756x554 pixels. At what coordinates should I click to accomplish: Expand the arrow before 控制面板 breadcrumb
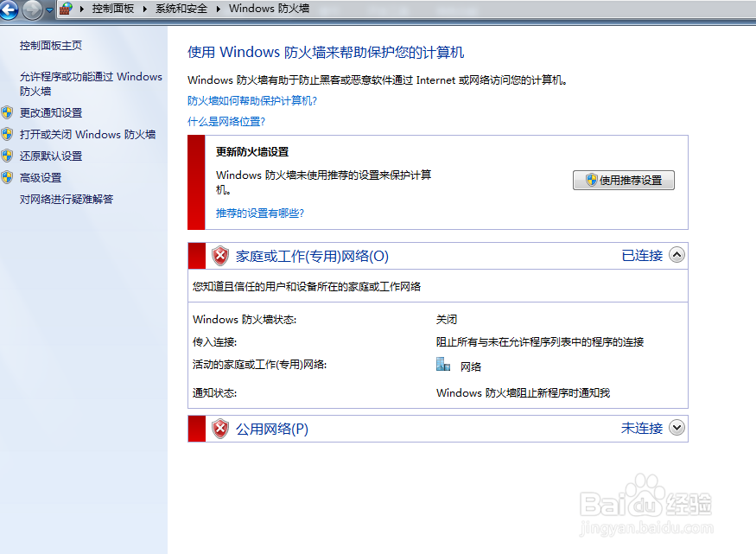(82, 9)
